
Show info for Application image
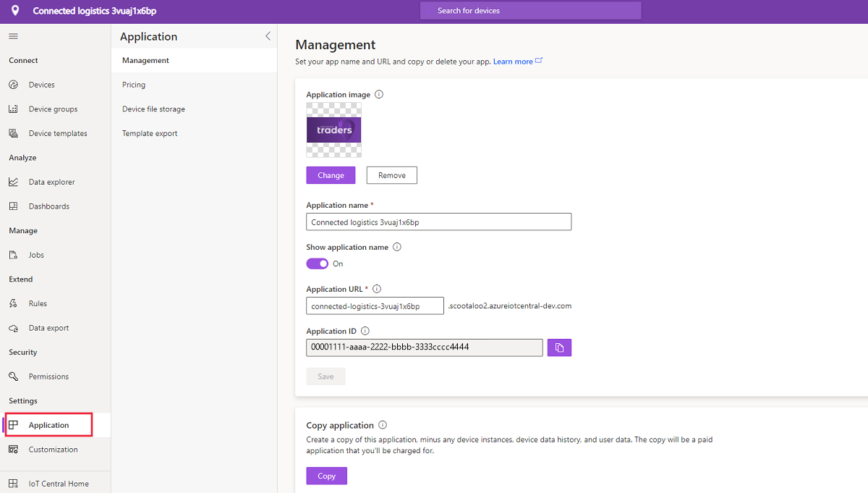(379, 95)
